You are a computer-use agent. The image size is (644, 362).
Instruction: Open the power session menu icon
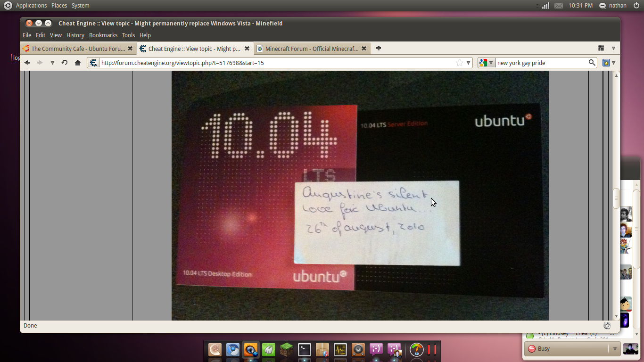(636, 6)
